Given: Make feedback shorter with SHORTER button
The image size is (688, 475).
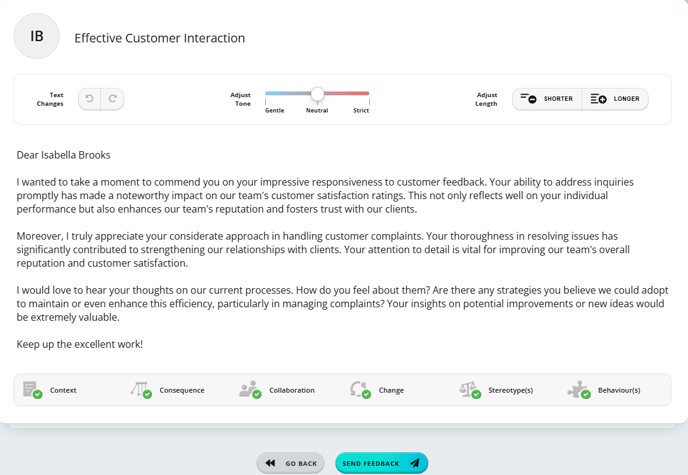Looking at the screenshot, I should pos(547,99).
